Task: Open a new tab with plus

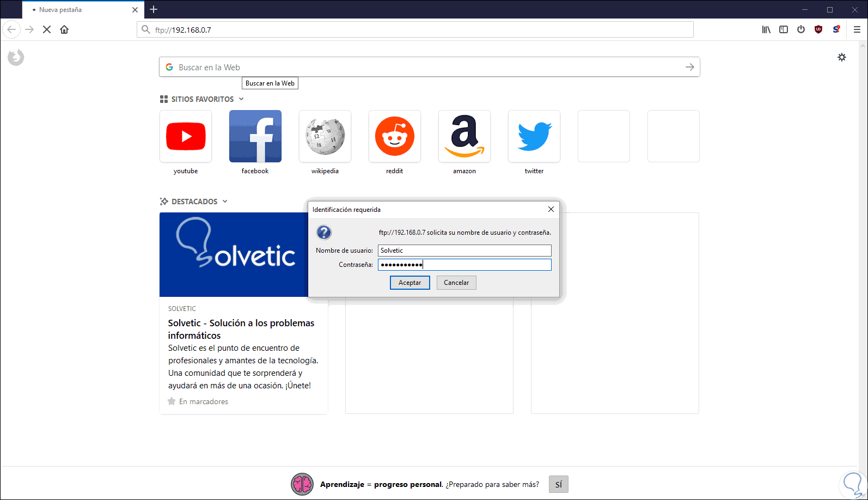Action: click(x=154, y=9)
